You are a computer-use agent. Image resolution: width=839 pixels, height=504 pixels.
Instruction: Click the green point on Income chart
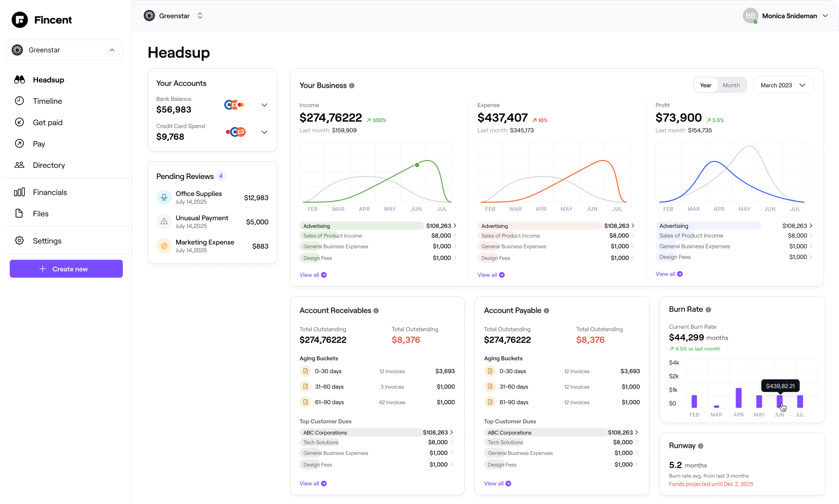pos(417,165)
